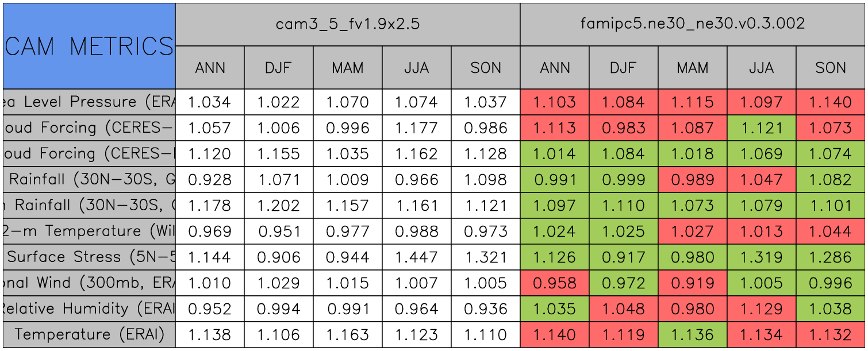The width and height of the screenshot is (868, 351).
Task: Select the 2-m Temperature row label
Action: point(89,232)
